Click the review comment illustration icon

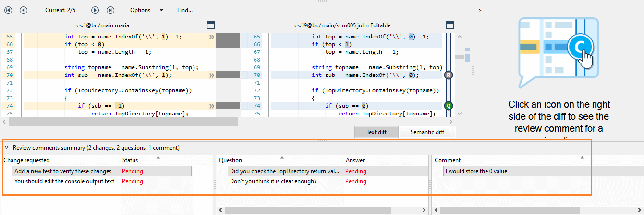559,53
